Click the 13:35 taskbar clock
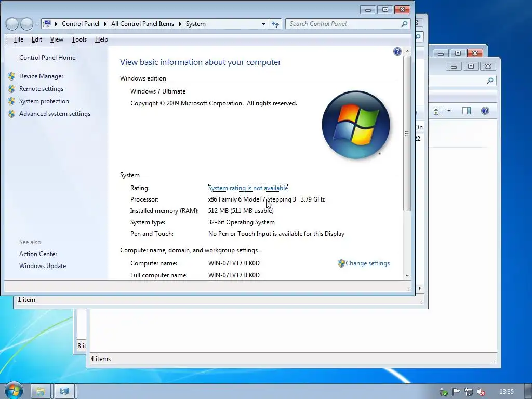The height and width of the screenshot is (399, 532). pos(506,392)
